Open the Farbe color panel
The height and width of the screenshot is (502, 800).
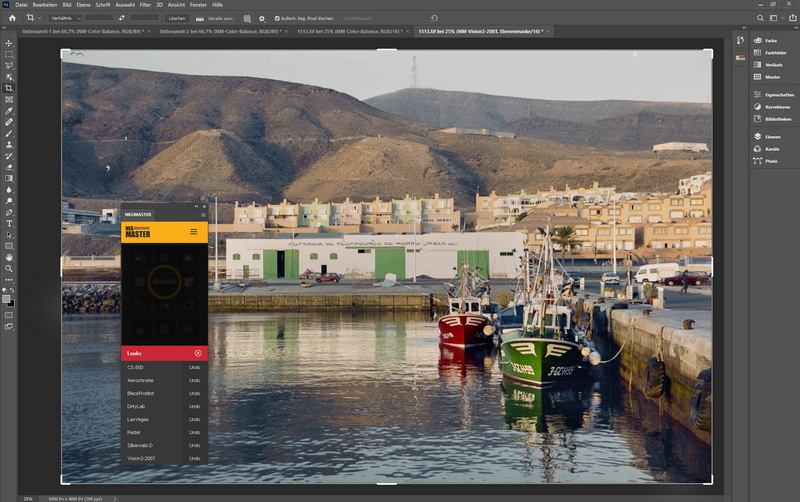pyautogui.click(x=771, y=41)
